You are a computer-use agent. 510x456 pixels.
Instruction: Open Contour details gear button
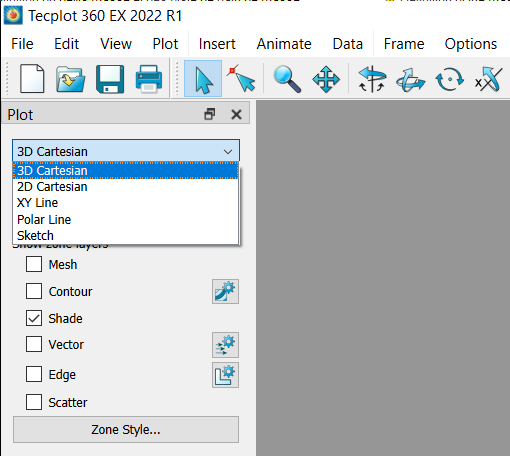[x=225, y=291]
